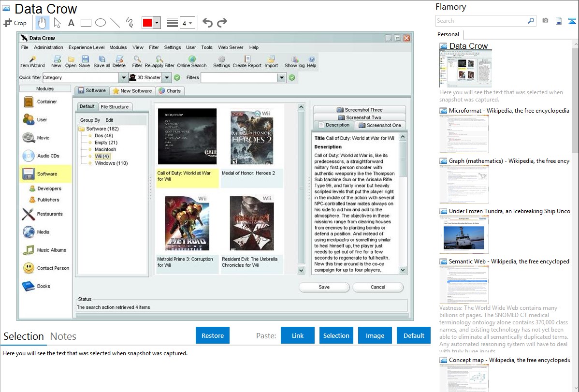Image resolution: width=579 pixels, height=392 pixels.
Task: Click the Re-apply Filter toolbar icon
Action: 159,62
